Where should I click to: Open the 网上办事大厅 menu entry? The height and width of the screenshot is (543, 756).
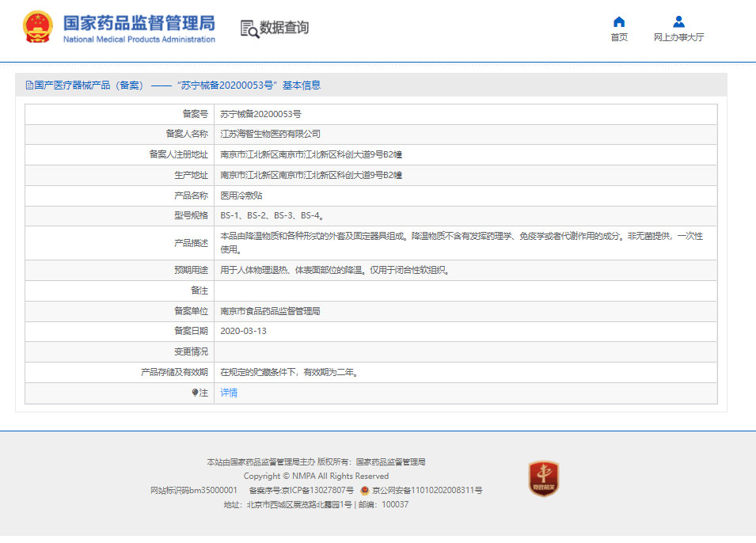point(678,37)
